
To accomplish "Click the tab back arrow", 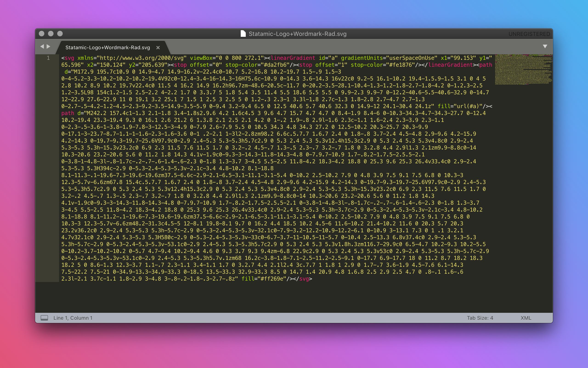I will [42, 46].
